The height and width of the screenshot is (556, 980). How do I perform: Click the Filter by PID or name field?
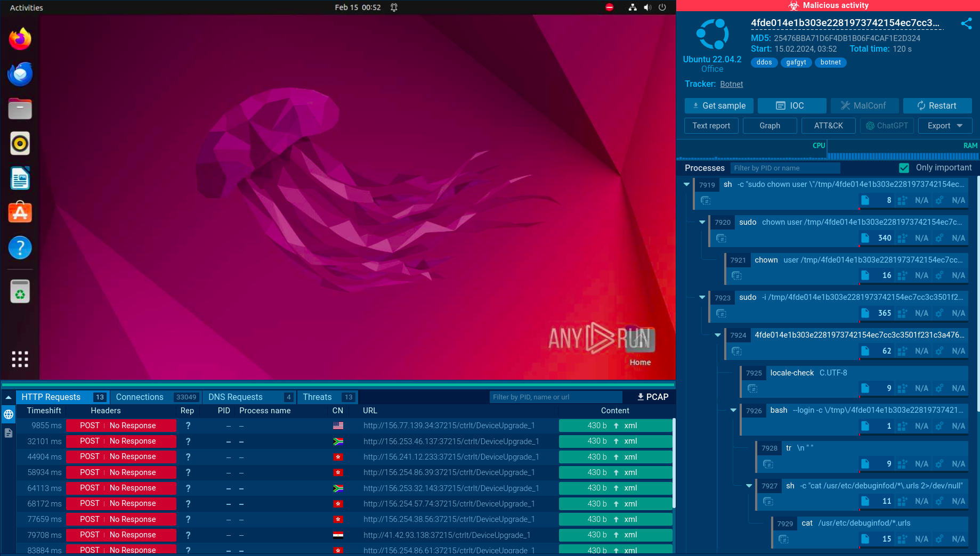tap(784, 168)
